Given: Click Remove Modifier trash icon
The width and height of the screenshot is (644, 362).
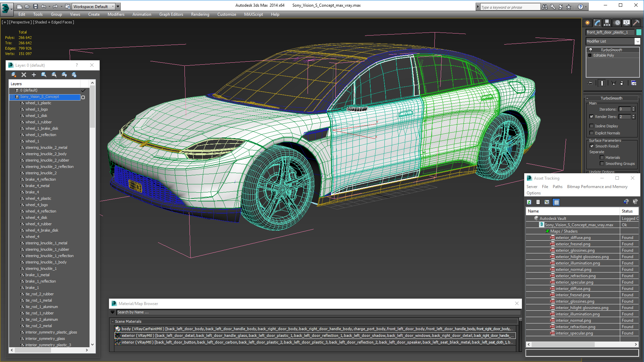Looking at the screenshot, I should 622,83.
